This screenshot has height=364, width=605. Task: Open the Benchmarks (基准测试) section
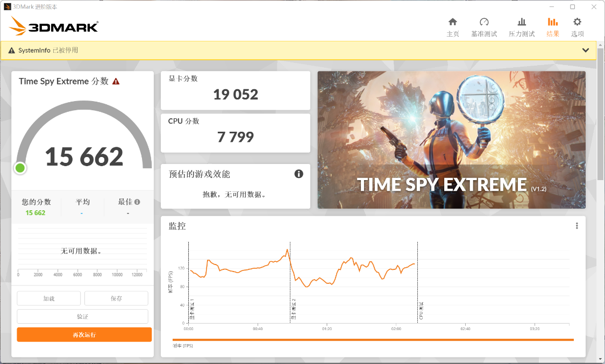coord(484,27)
